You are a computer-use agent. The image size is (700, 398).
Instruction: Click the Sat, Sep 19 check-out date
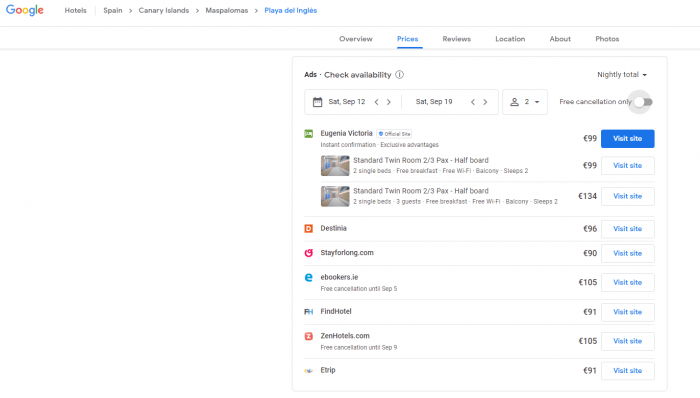click(434, 102)
